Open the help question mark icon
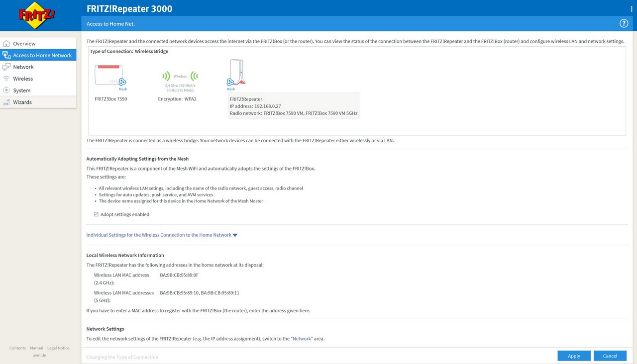The image size is (637, 364). tap(624, 23)
